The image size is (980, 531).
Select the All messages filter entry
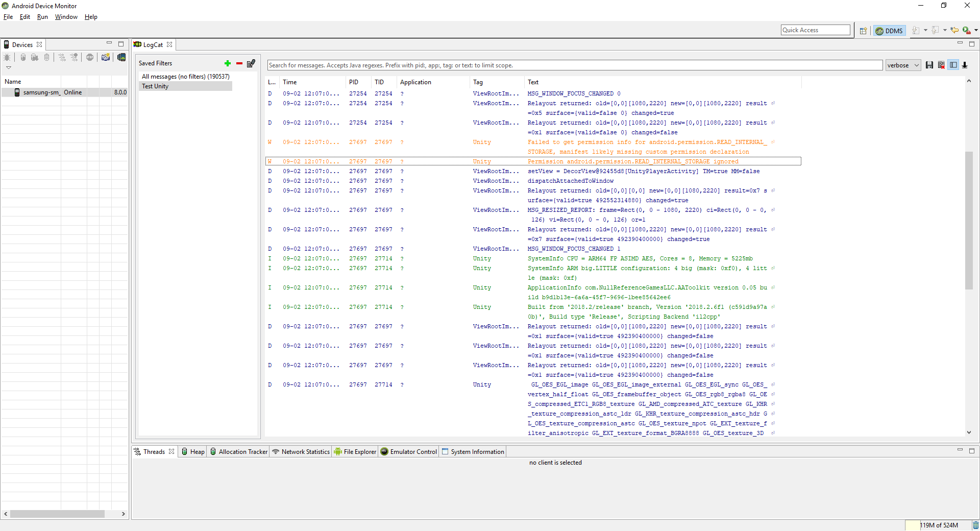click(185, 76)
